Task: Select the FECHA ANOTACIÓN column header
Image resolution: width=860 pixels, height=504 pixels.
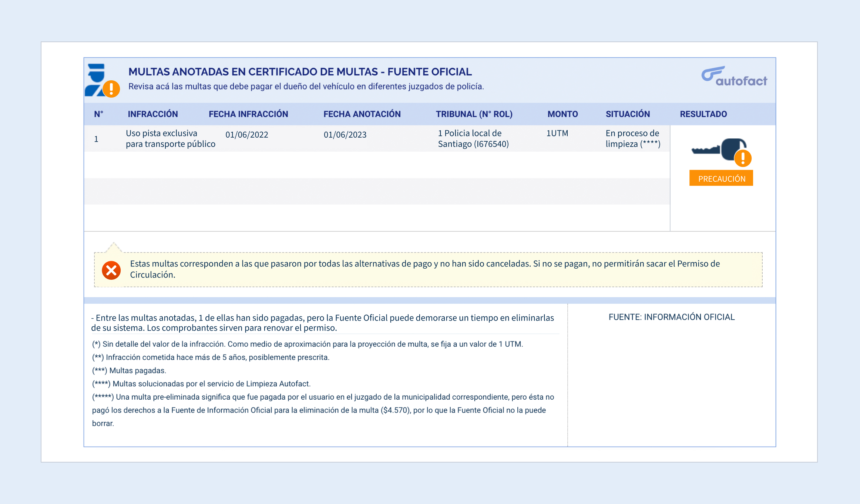Action: point(362,114)
